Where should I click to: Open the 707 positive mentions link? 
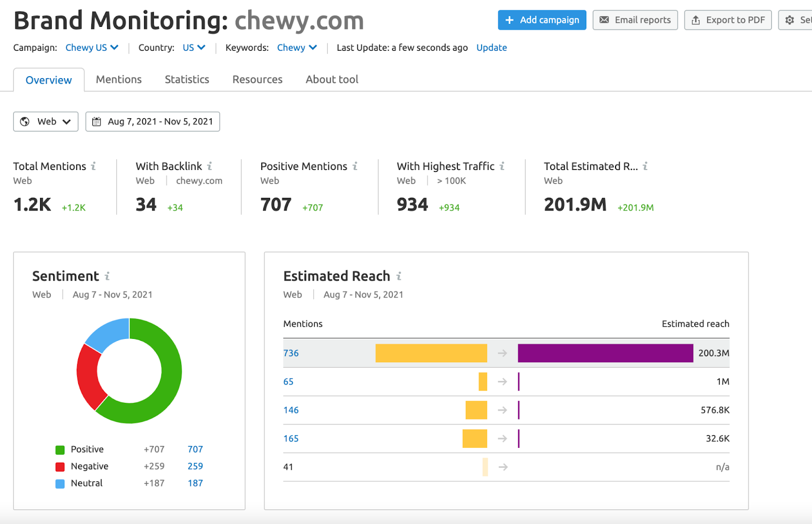[x=195, y=449]
